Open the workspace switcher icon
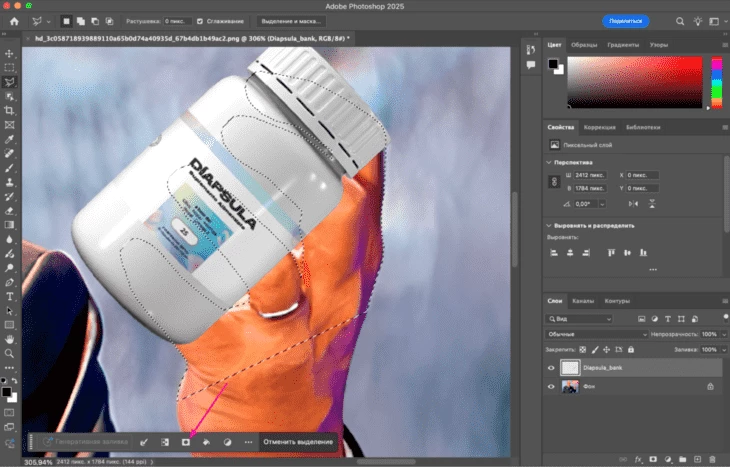The width and height of the screenshot is (730, 467). coord(714,21)
